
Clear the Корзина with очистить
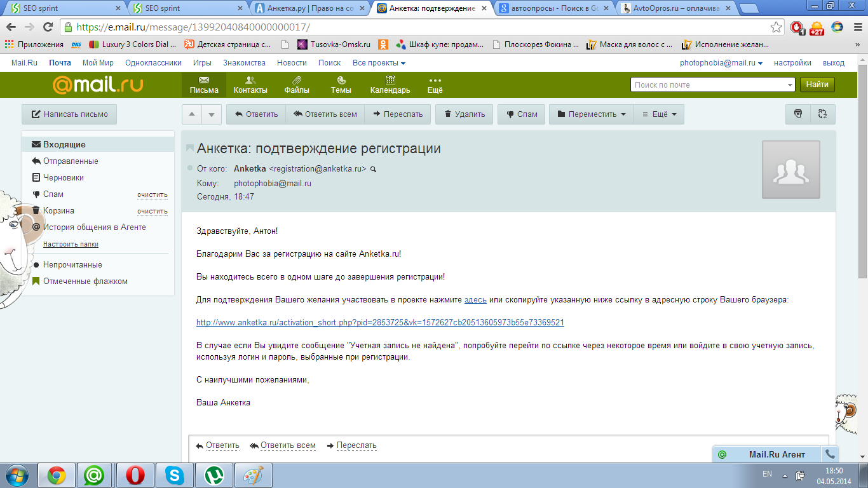[153, 211]
